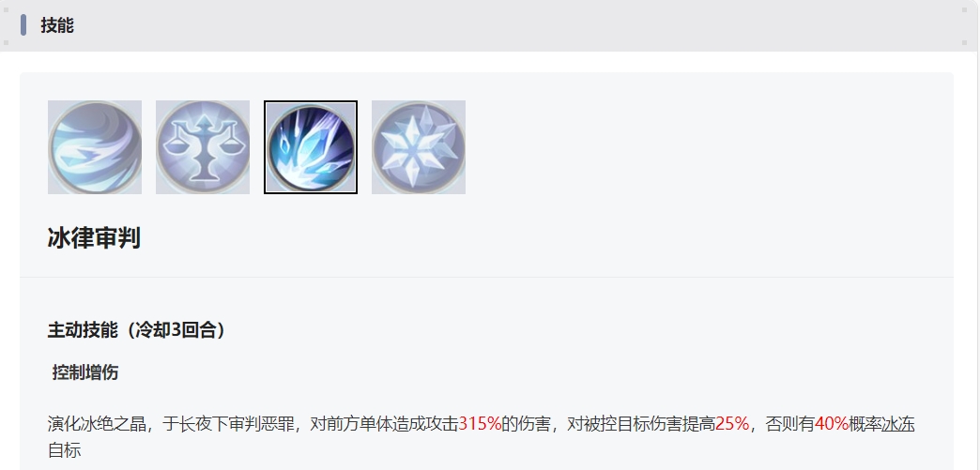Select the swirling wind skill icon
The height and width of the screenshot is (470, 980).
(95, 147)
